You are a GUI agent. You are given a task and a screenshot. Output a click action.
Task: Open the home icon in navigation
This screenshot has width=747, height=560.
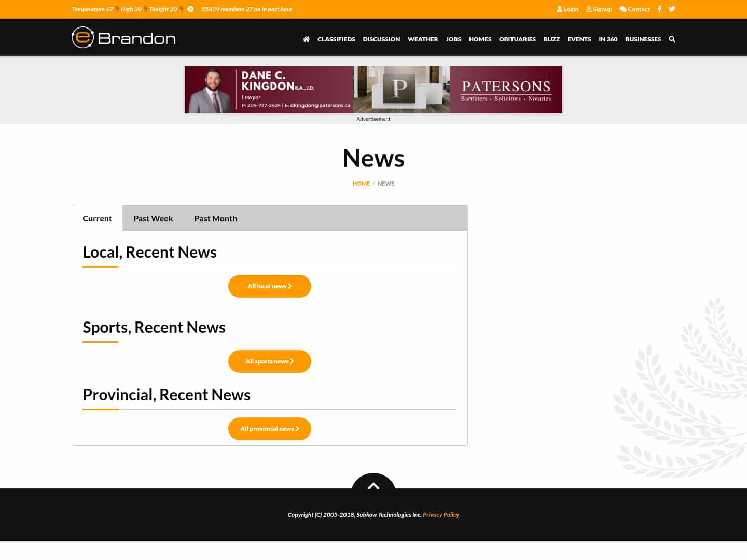[x=306, y=39]
